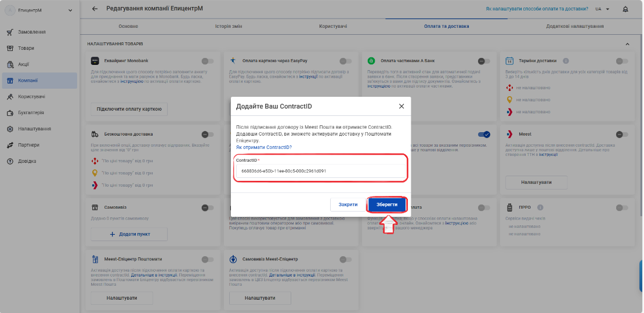Viewport: 644px width, 313px height.
Task: Toggle ПРРО switch
Action: (622, 208)
